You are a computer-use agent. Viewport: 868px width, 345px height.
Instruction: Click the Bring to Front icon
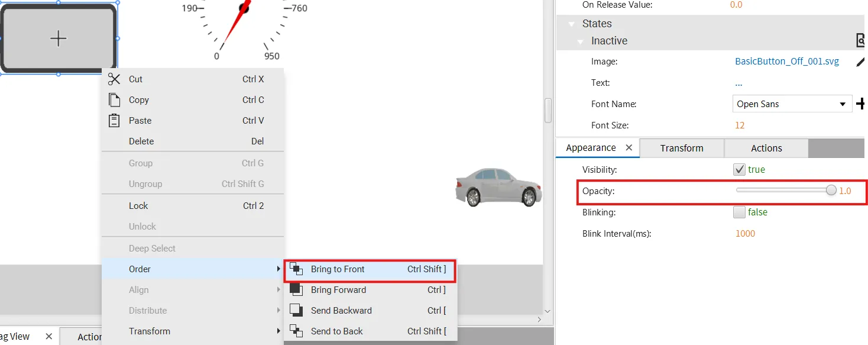296,269
